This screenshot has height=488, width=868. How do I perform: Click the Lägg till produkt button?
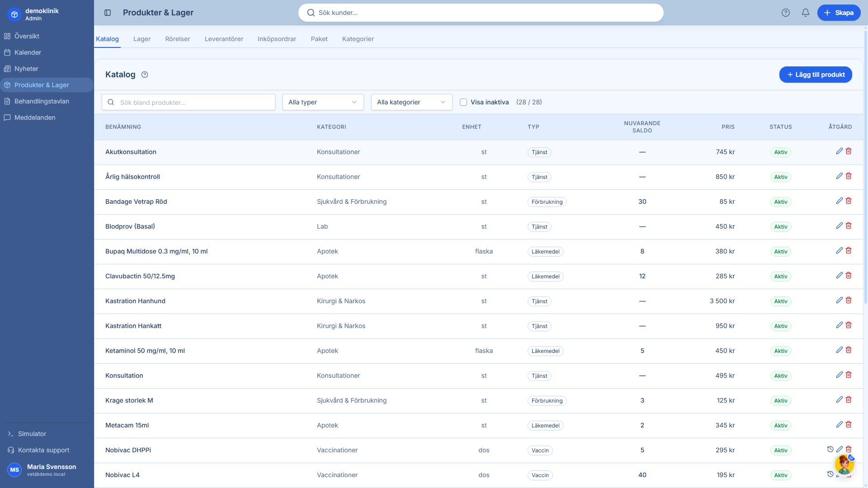point(815,75)
